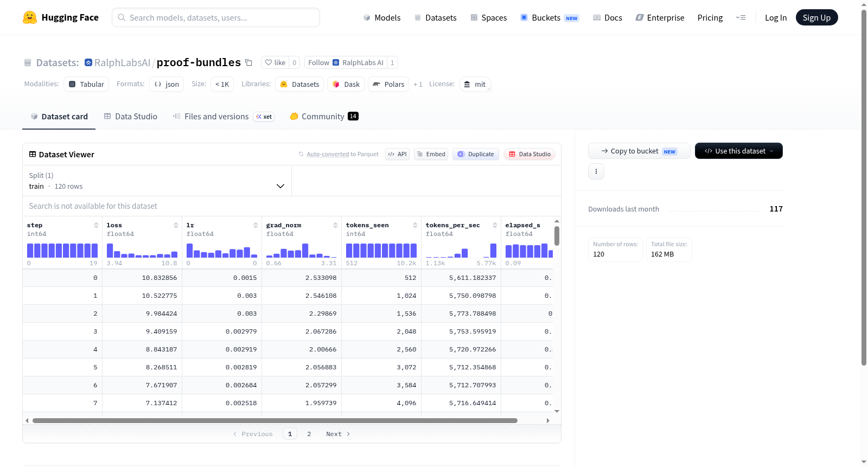Image resolution: width=868 pixels, height=467 pixels.
Task: Switch to the Dataset card tab
Action: (x=59, y=117)
